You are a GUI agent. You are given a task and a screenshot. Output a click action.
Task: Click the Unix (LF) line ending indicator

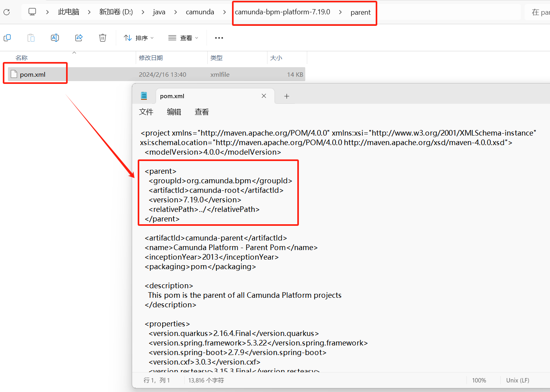[x=518, y=380]
